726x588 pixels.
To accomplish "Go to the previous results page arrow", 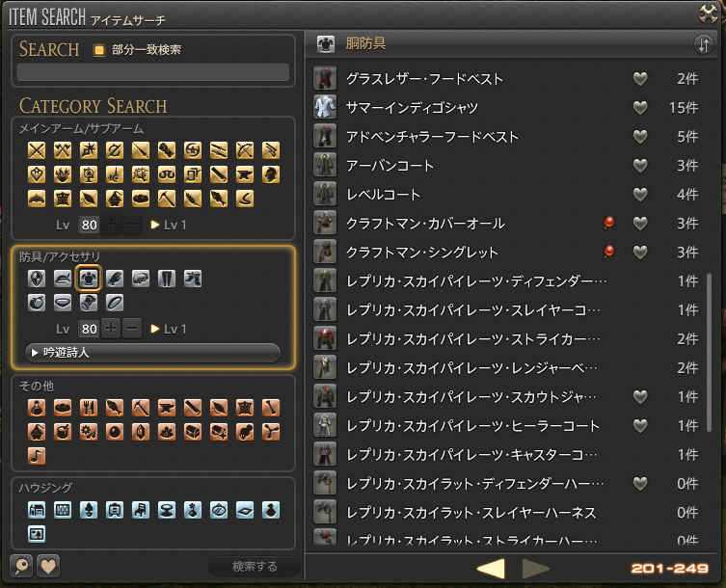I will pos(491,568).
